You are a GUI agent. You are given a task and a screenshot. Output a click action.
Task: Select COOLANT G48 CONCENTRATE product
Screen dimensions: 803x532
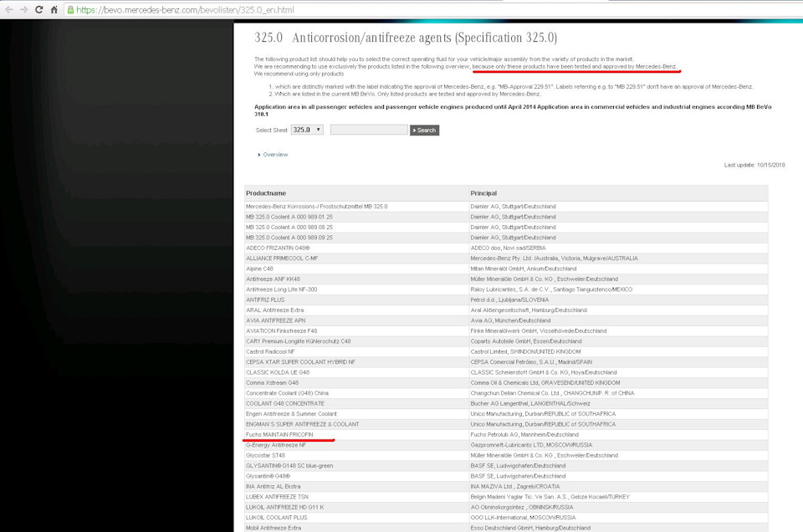tap(284, 403)
